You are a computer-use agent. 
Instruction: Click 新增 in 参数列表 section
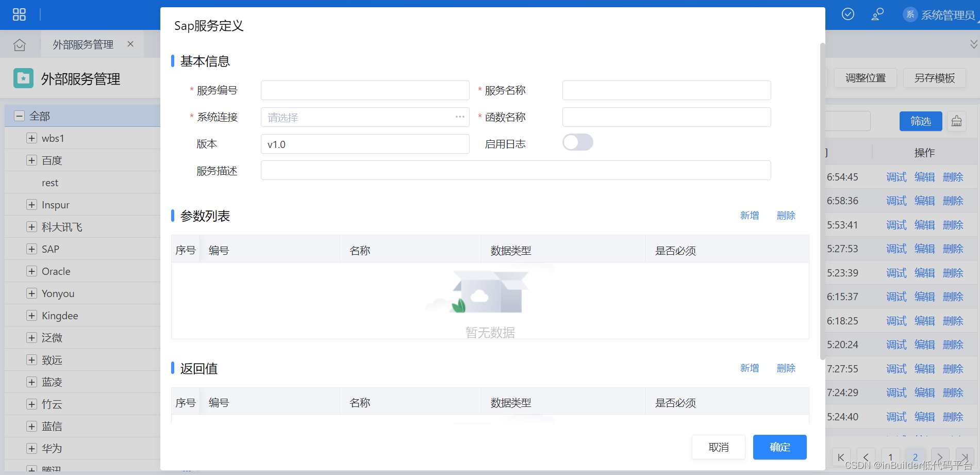[750, 216]
